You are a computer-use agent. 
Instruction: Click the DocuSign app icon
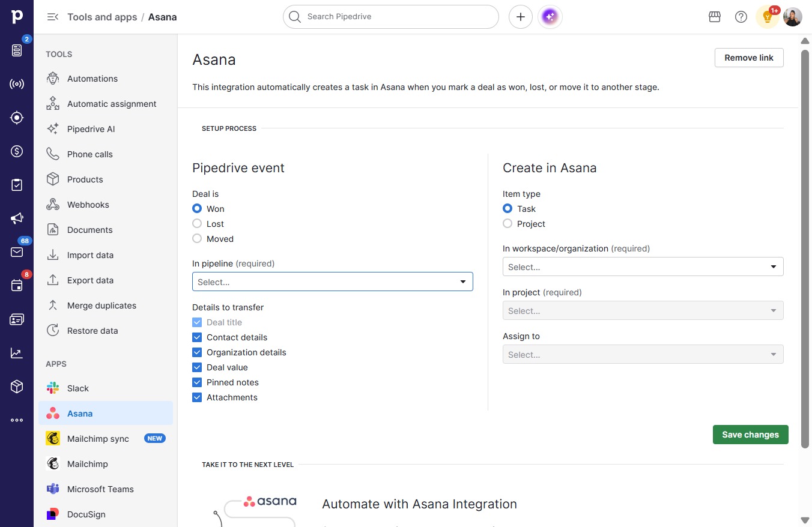pyautogui.click(x=53, y=514)
